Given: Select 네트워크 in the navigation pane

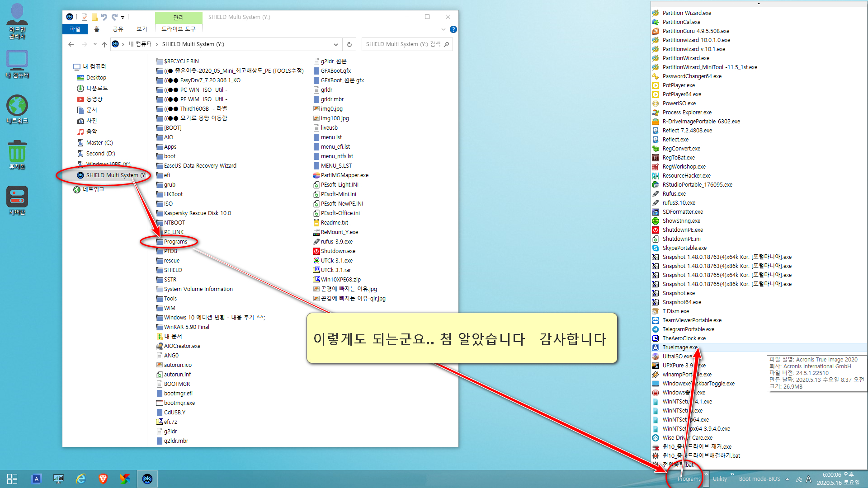Looking at the screenshot, I should coord(94,190).
